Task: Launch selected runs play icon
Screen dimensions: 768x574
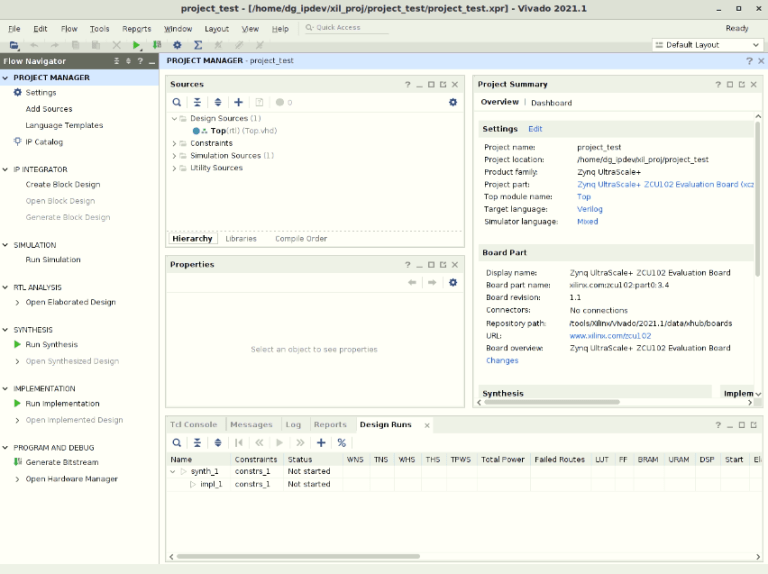Action: (280, 443)
